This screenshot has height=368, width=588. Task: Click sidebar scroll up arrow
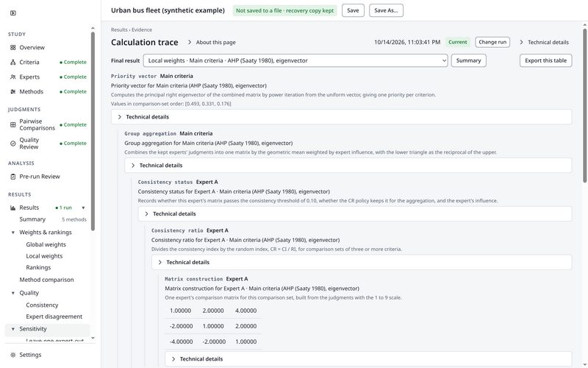pyautogui.click(x=93, y=28)
